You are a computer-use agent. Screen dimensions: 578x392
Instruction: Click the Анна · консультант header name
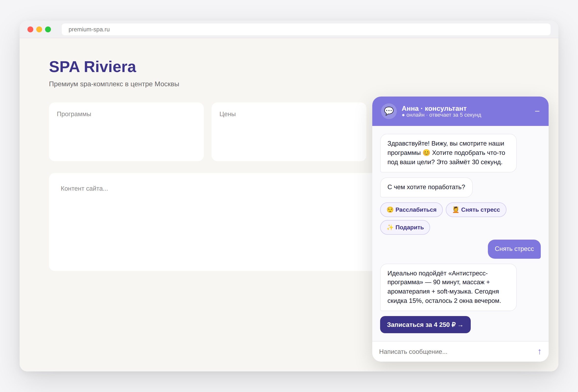pos(434,109)
